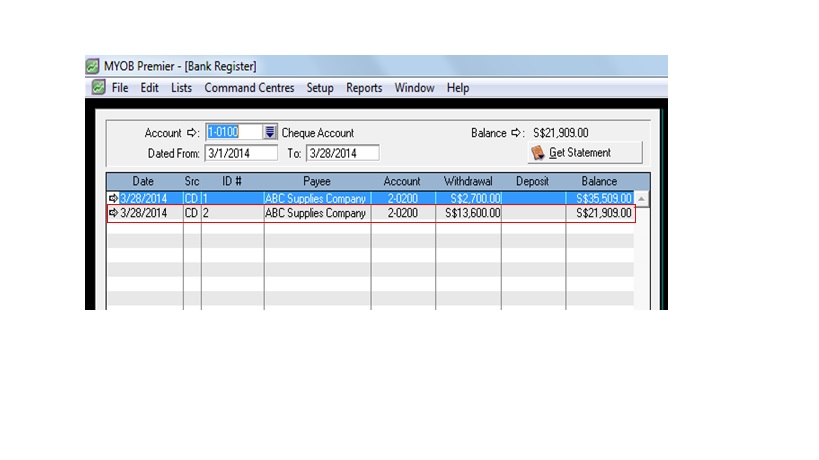Screen dimensions: 819x460
Task: Click account 2-0200 in the ID 2 row
Action: pos(402,213)
